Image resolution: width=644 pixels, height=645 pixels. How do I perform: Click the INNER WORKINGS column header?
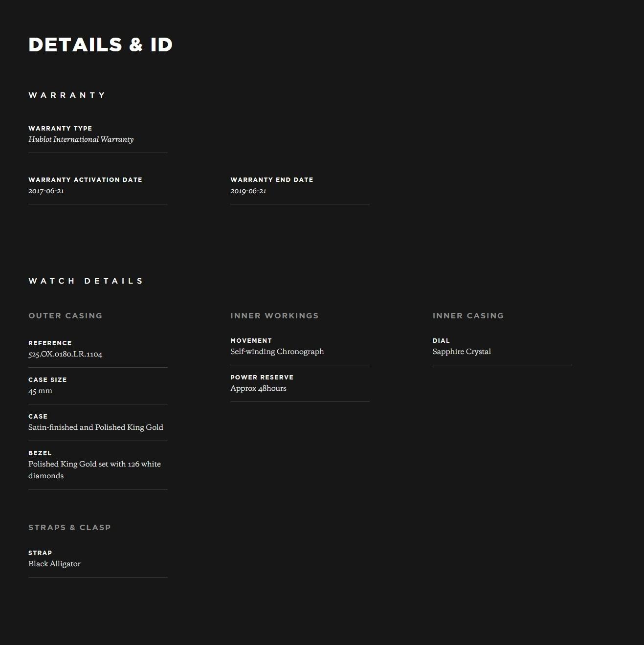pos(274,315)
